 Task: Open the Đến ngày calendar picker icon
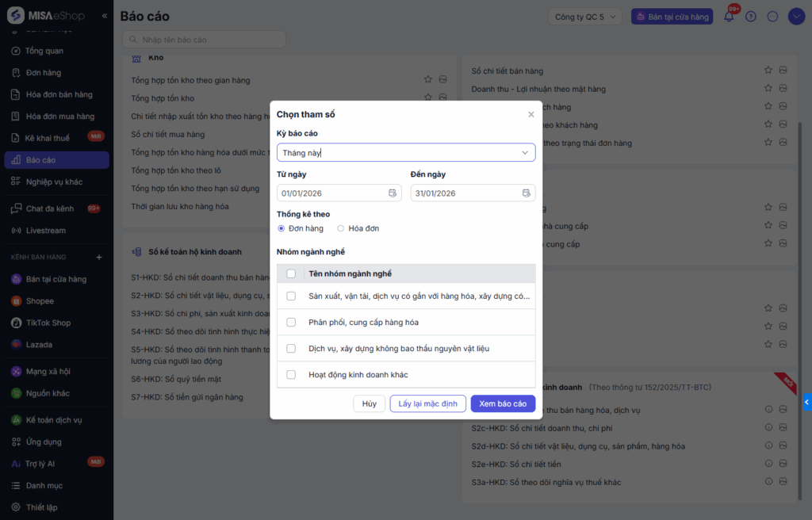click(527, 193)
